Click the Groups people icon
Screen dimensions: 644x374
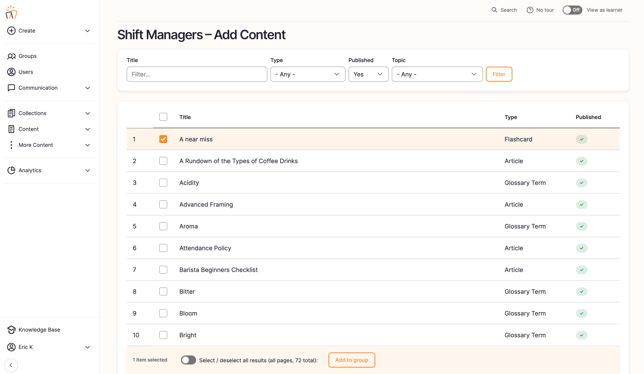[x=12, y=56]
